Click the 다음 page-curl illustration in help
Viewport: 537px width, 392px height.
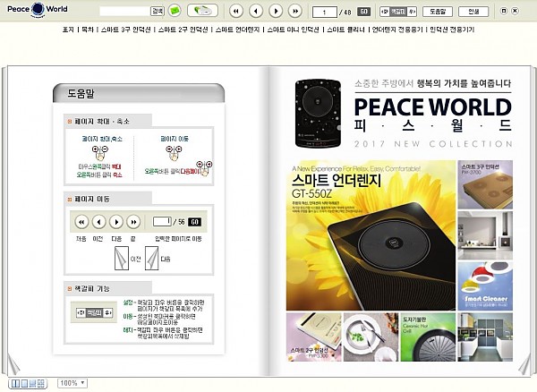coord(152,258)
